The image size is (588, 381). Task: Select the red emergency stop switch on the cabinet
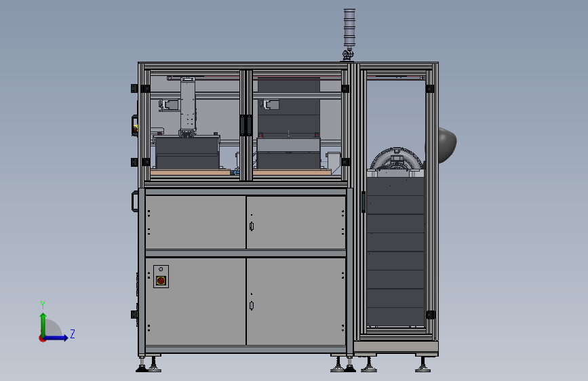click(161, 281)
